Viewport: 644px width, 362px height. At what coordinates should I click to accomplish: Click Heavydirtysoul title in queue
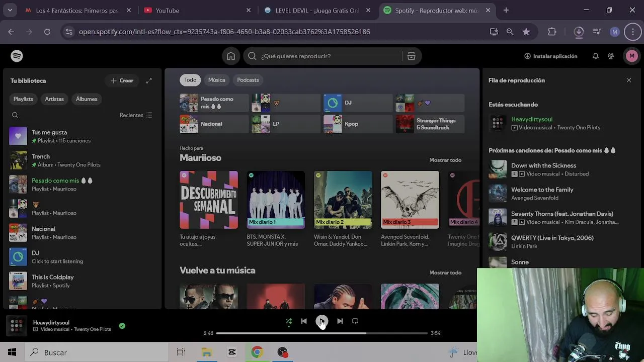[x=532, y=119]
